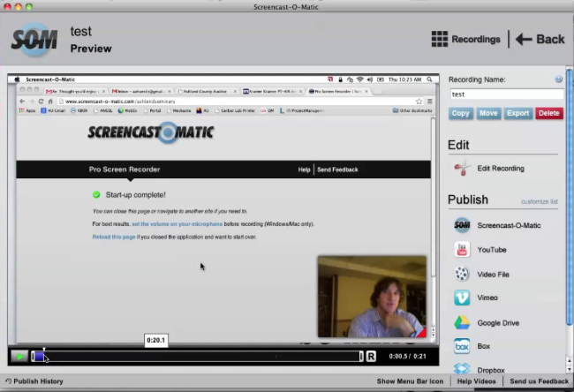
Task: Click the right panel vertical scrollbar
Action: tap(570, 198)
